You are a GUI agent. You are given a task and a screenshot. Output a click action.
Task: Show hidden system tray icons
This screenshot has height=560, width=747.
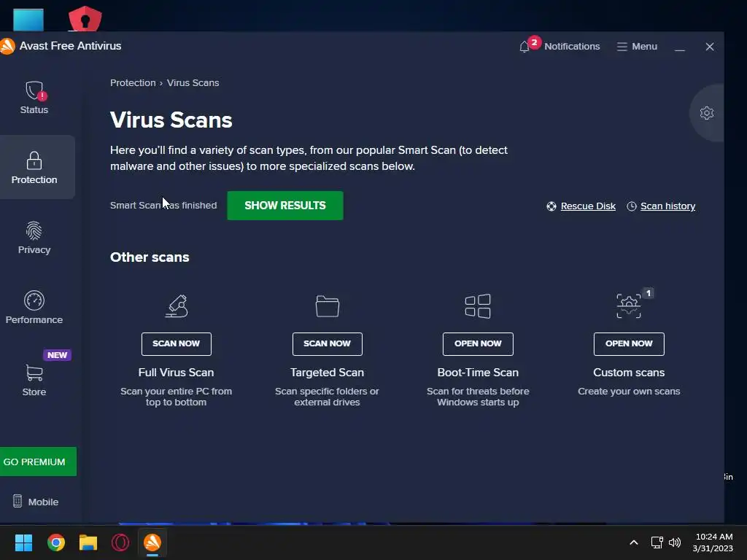[634, 542]
